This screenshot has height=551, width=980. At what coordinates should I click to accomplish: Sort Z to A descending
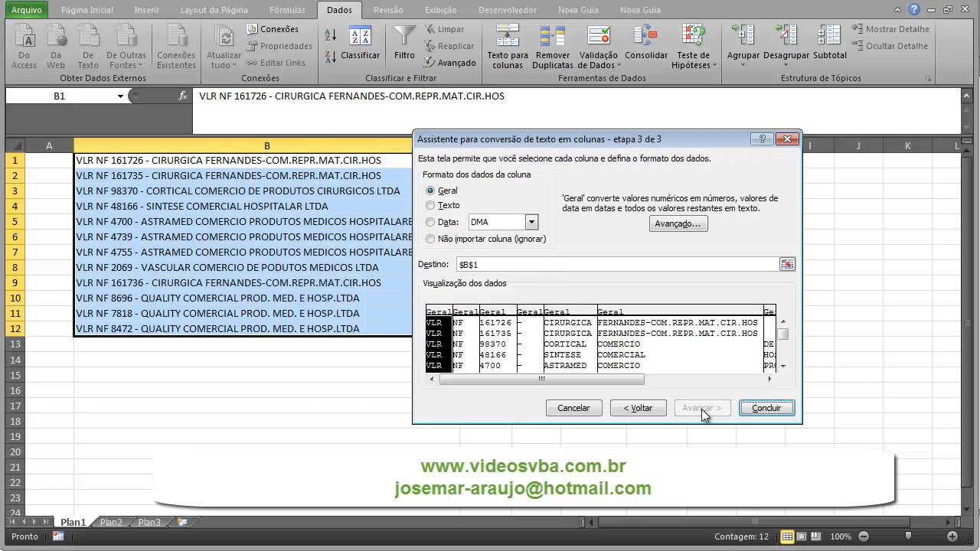tap(331, 57)
